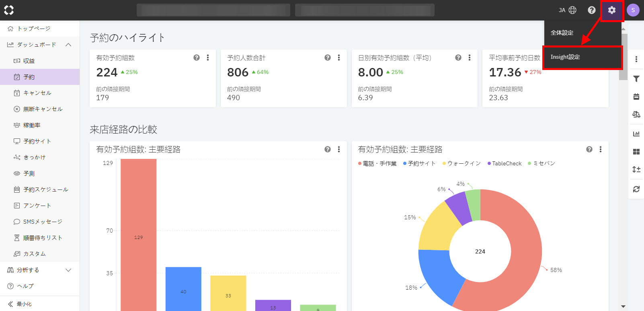Open the gear settings menu

pos(611,10)
